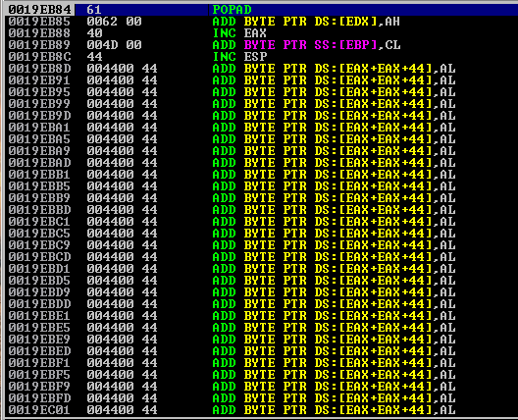Select row at address 0019EC01

click(261, 410)
